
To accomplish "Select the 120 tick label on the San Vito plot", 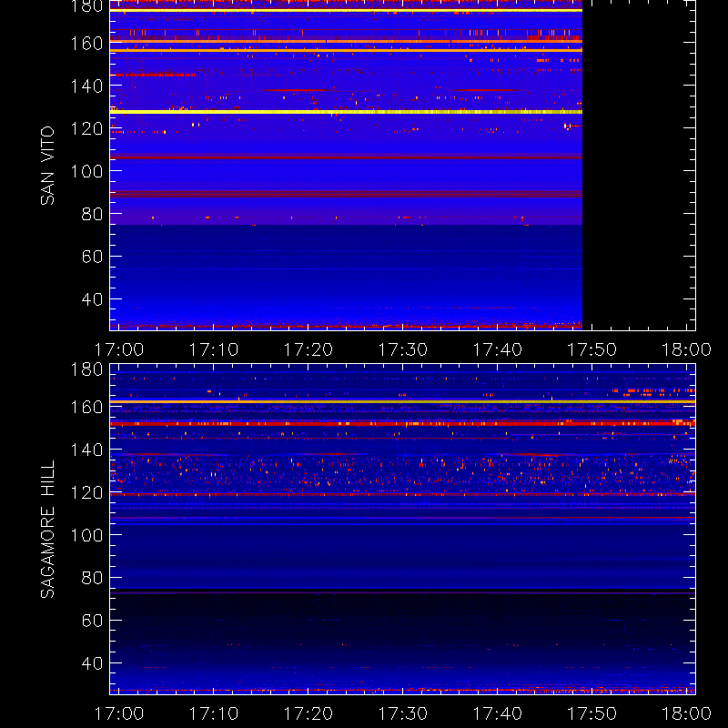I will tap(86, 128).
